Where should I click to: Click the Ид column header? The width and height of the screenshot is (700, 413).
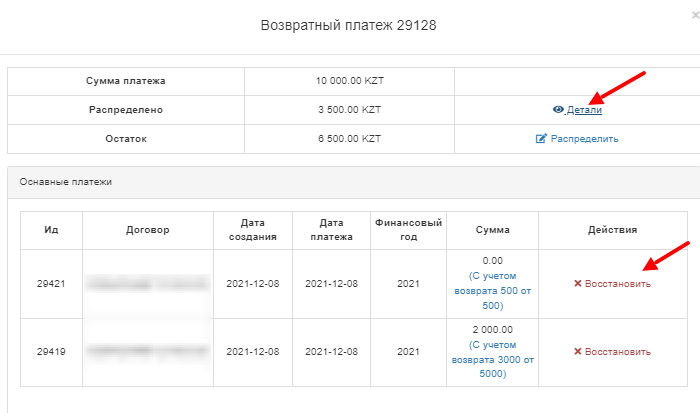click(x=51, y=230)
